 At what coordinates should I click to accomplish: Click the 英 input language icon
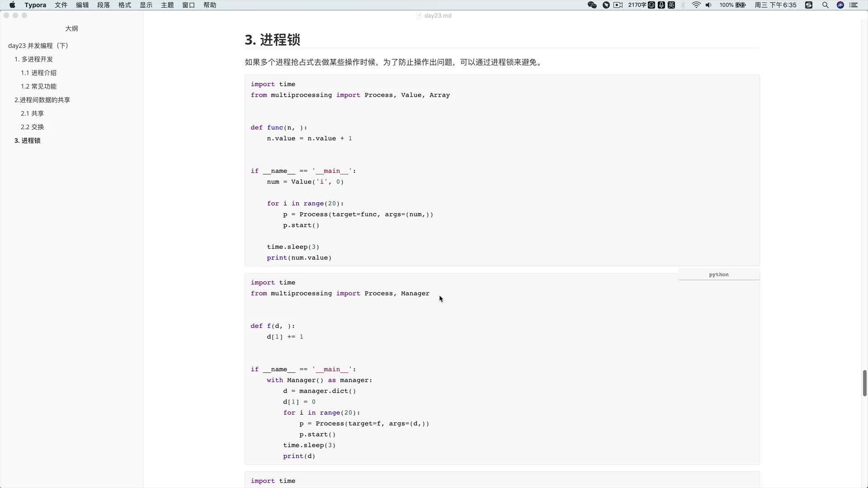pos(671,5)
